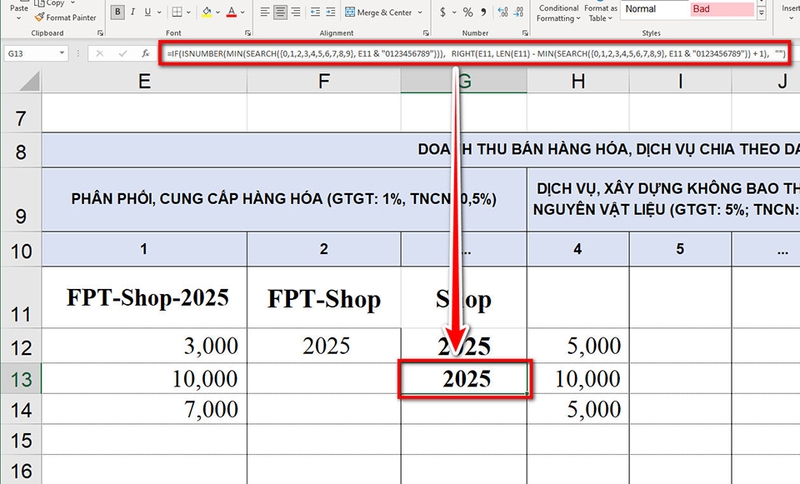Toggle Italic formatting button

pos(133,12)
